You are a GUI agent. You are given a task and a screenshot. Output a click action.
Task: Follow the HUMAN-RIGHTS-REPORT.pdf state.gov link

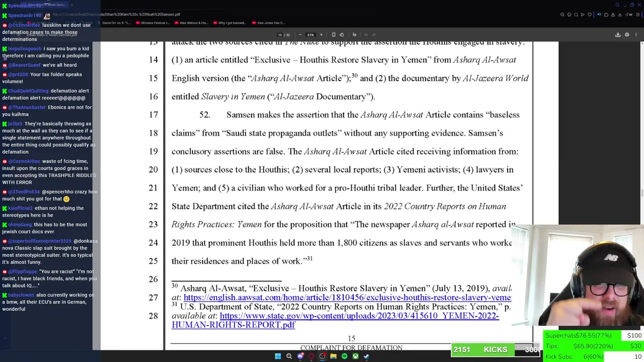[x=335, y=320]
